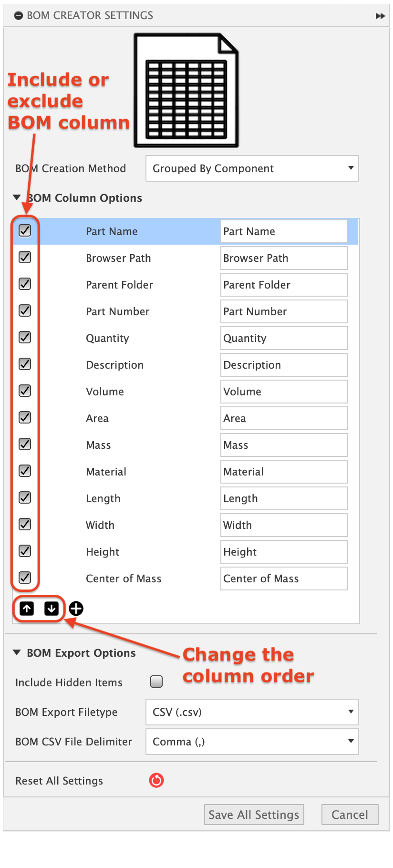Open the BOM CSV File Delimiter dropdown

pyautogui.click(x=252, y=742)
